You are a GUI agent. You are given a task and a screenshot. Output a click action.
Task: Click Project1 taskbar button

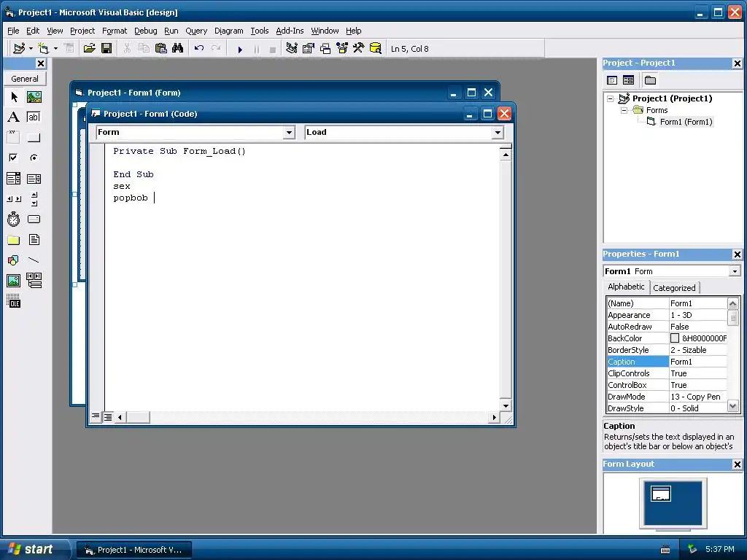134,550
